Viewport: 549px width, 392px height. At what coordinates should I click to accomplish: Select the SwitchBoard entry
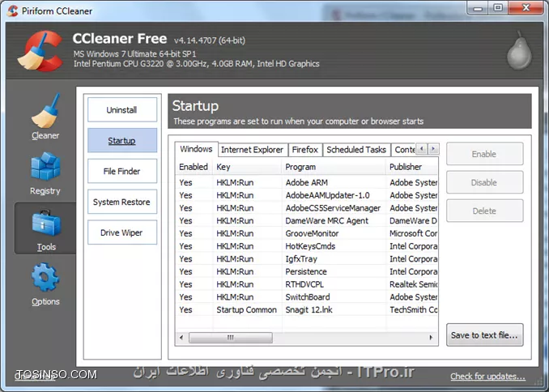(x=306, y=297)
